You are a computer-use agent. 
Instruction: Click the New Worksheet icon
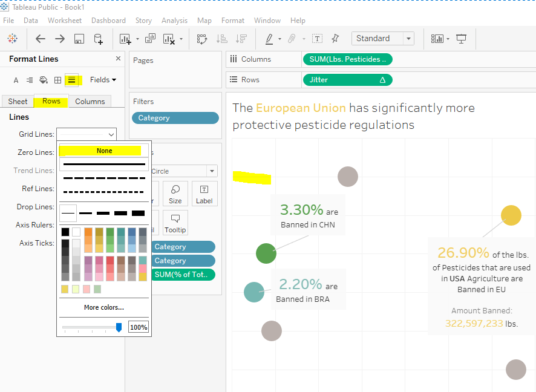point(125,39)
